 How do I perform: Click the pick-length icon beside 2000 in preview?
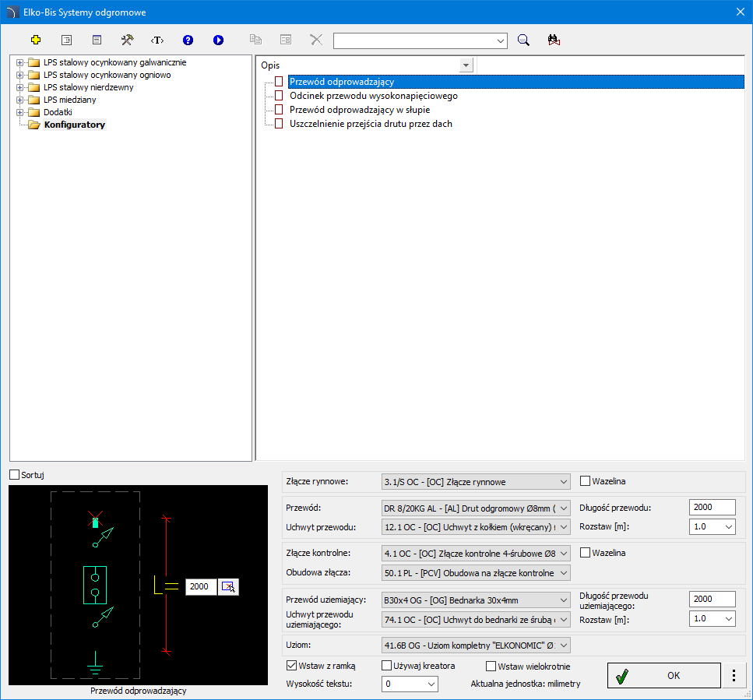[x=228, y=586]
